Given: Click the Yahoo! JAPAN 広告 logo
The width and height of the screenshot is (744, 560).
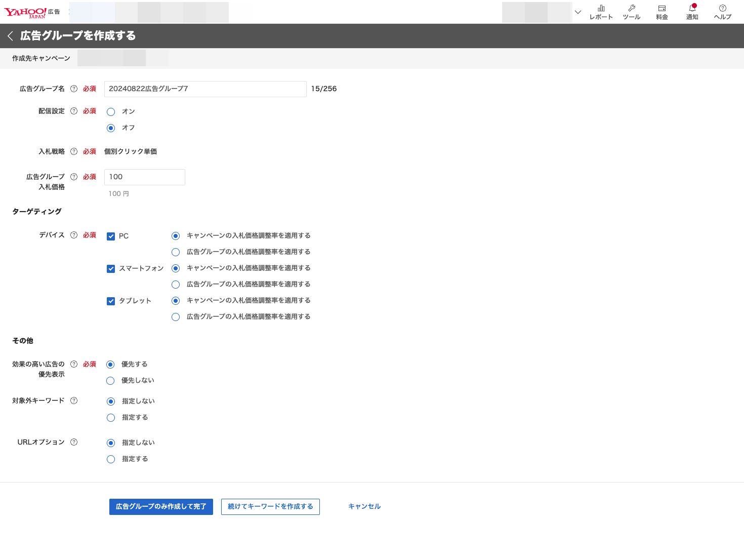Looking at the screenshot, I should (x=32, y=12).
